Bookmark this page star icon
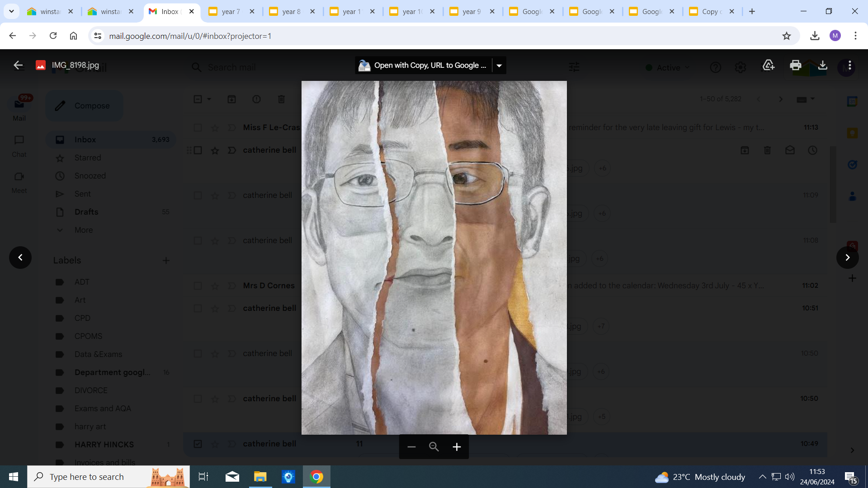 click(787, 36)
